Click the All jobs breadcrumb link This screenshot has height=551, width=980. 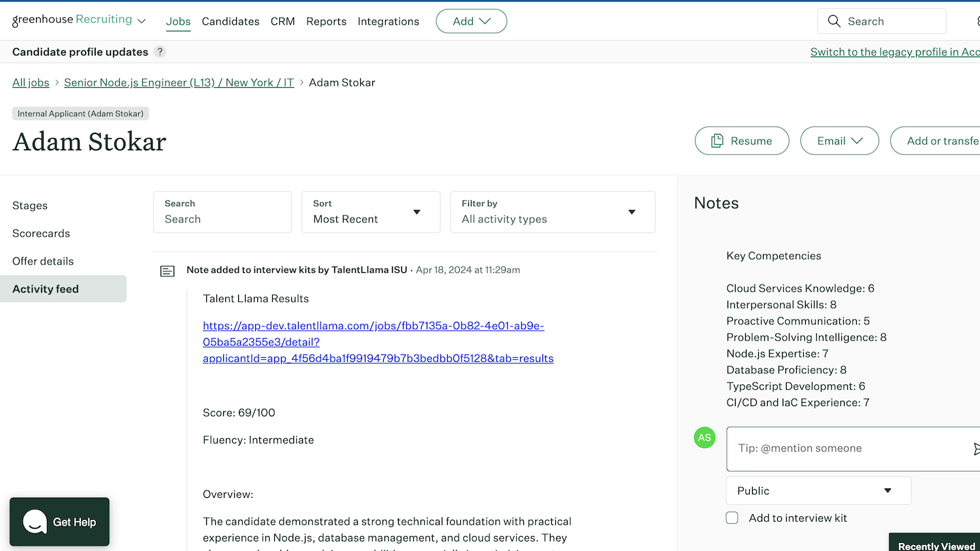pyautogui.click(x=31, y=82)
